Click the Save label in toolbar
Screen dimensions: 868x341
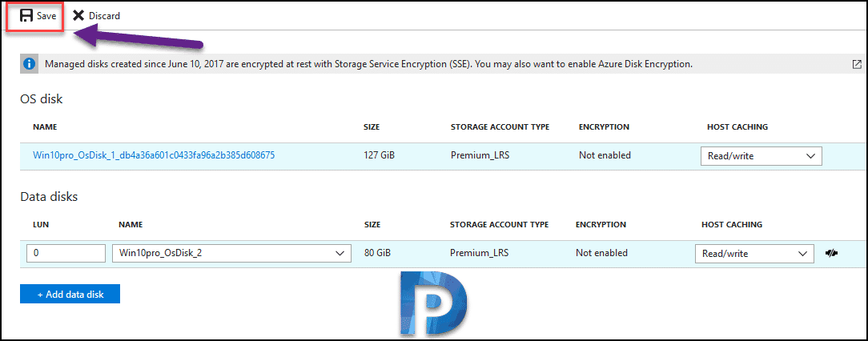(x=46, y=16)
